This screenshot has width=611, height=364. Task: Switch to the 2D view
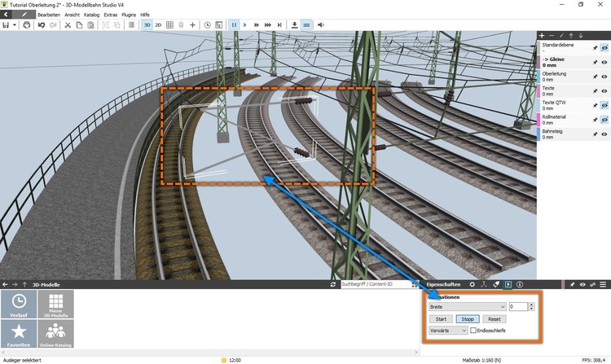pos(158,25)
